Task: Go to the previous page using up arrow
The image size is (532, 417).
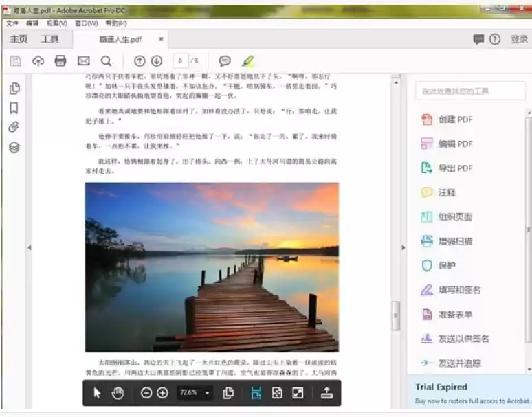Action: click(140, 60)
